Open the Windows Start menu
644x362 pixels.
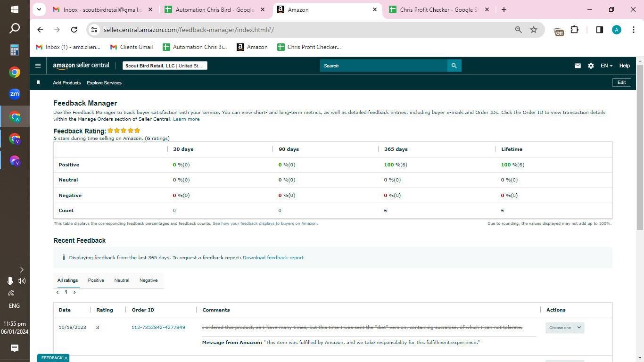15,9
